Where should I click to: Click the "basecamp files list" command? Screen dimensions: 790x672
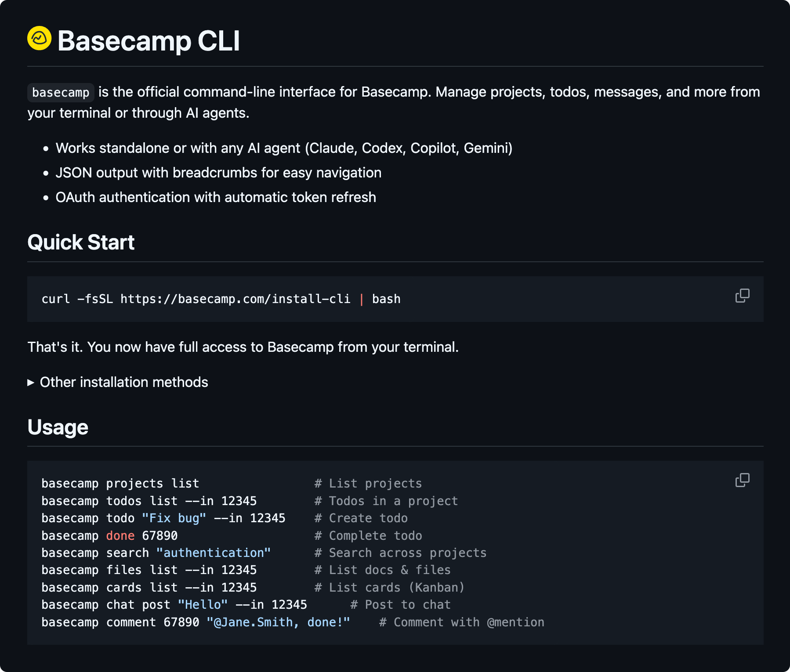149,570
